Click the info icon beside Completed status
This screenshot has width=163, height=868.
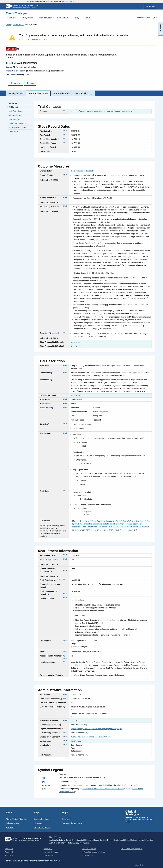pyautogui.click(x=18, y=49)
